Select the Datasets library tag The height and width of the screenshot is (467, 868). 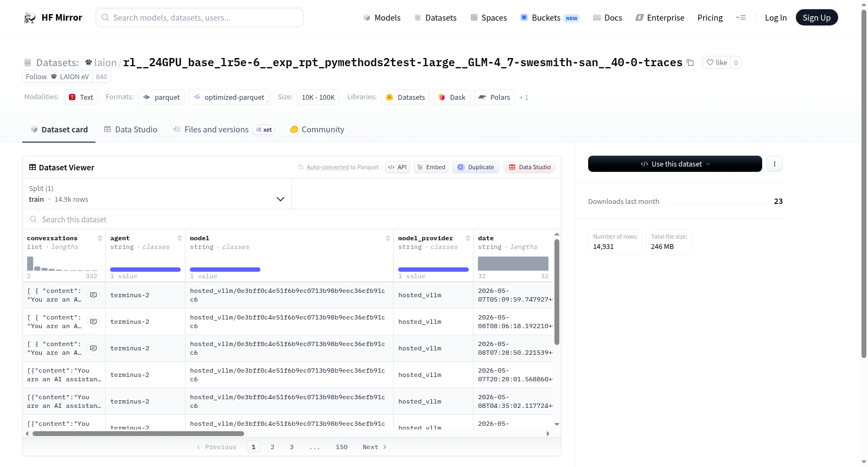[405, 97]
